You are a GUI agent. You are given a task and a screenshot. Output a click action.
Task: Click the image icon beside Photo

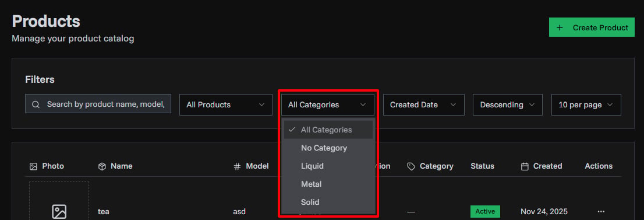33,166
